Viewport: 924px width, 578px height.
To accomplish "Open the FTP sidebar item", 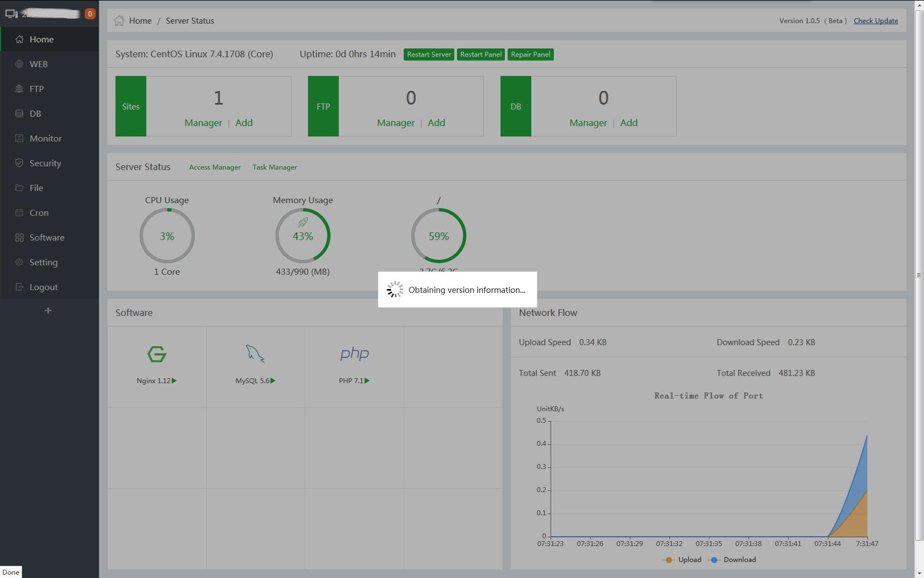I will click(50, 89).
